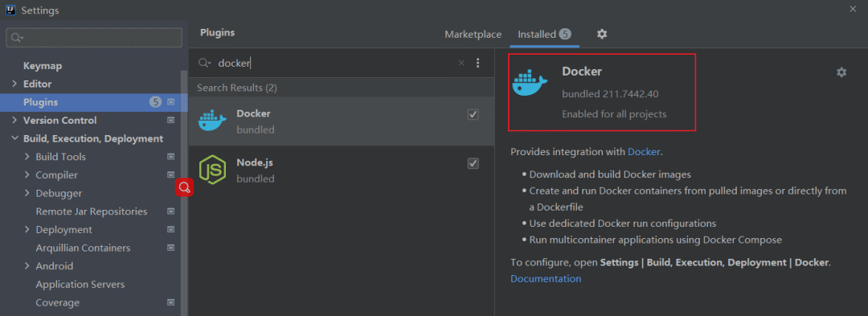Click the project-level icon beside Build Tools
Viewport: 868px width, 316px height.
[170, 157]
